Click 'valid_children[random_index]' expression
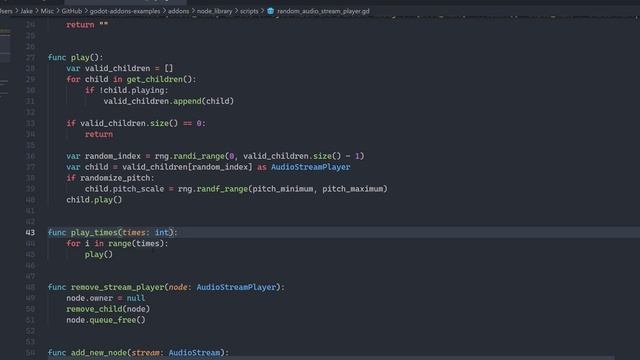The image size is (640, 360). (187, 167)
